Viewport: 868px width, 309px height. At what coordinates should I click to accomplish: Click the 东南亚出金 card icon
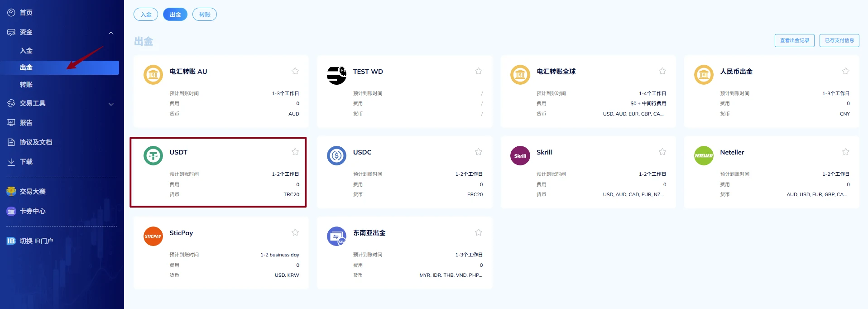[x=336, y=236]
